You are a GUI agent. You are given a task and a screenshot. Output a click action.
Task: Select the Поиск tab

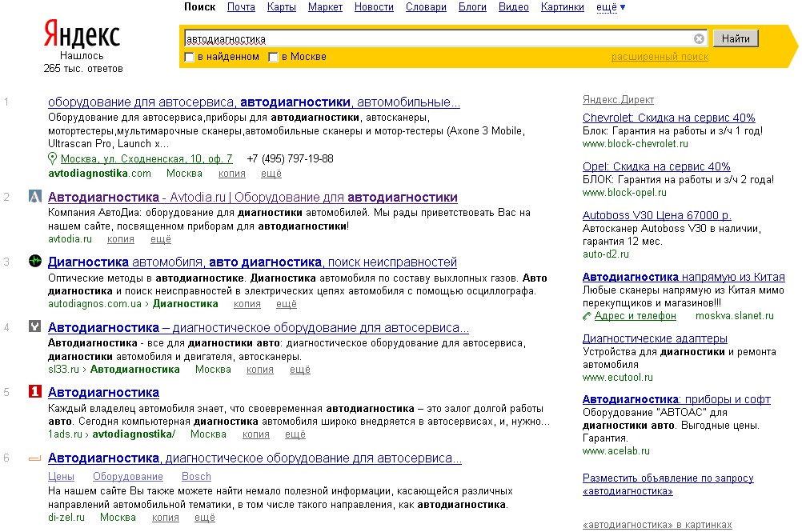[x=199, y=7]
